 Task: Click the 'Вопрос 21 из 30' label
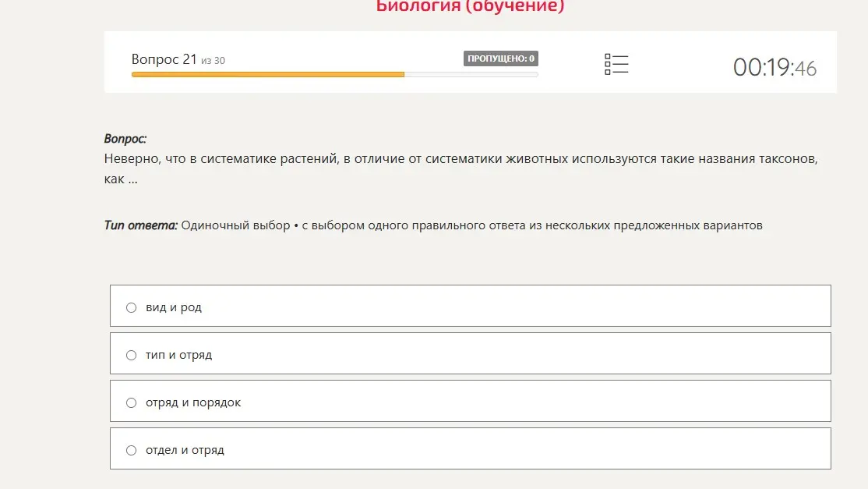pyautogui.click(x=178, y=59)
